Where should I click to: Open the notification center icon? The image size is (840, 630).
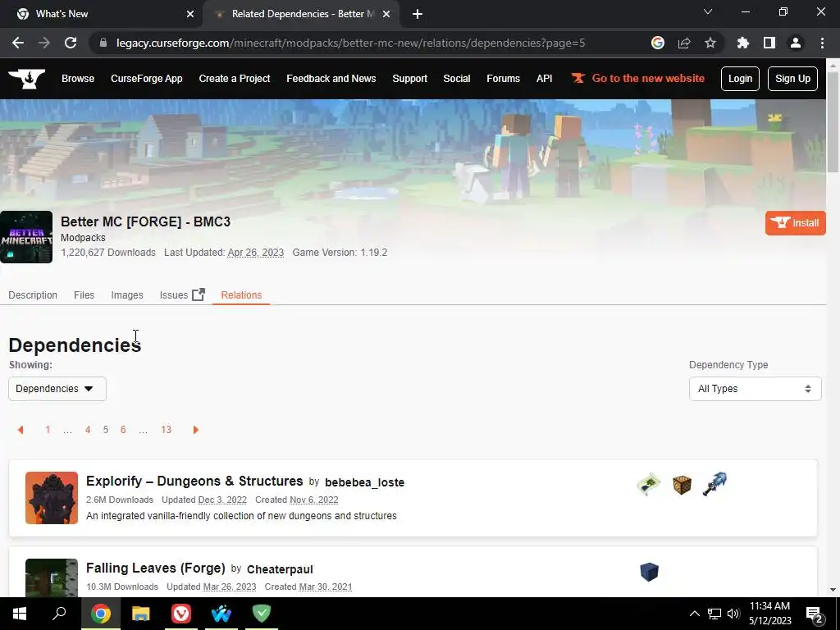tap(815, 614)
